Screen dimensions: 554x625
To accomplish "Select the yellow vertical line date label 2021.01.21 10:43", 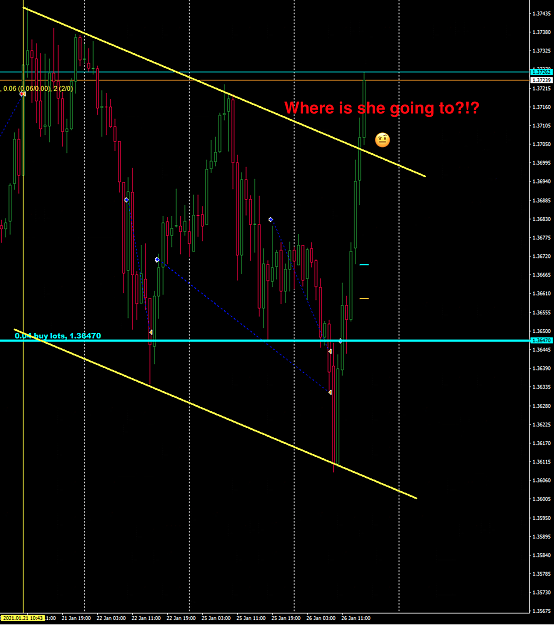I will [22, 618].
